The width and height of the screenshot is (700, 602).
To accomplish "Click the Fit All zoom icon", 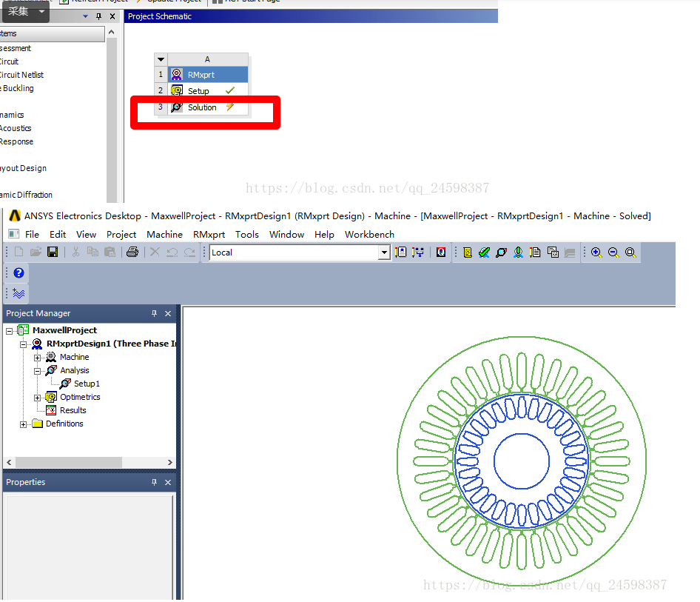I will pyautogui.click(x=630, y=252).
